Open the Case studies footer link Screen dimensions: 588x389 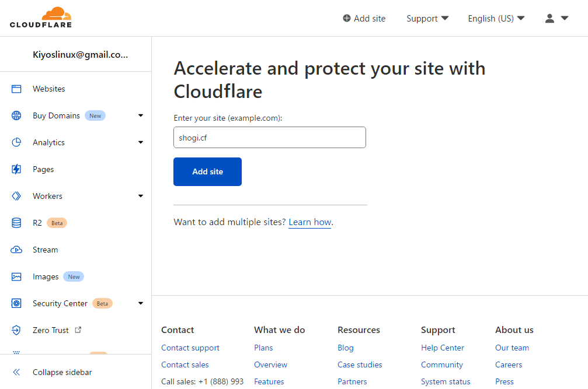pos(360,365)
